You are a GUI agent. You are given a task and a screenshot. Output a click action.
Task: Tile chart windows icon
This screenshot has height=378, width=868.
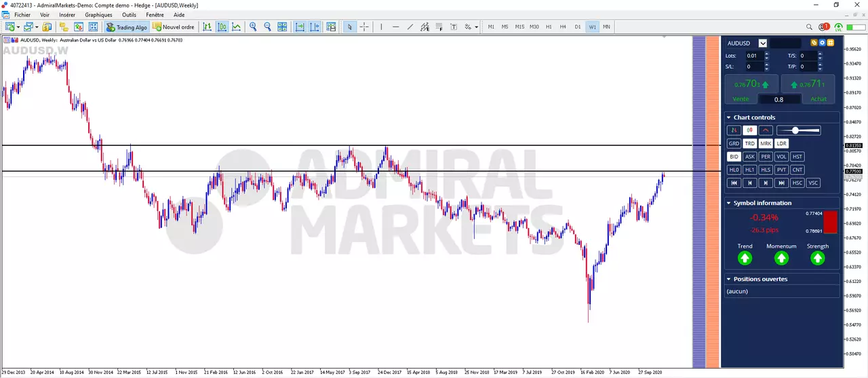click(282, 27)
